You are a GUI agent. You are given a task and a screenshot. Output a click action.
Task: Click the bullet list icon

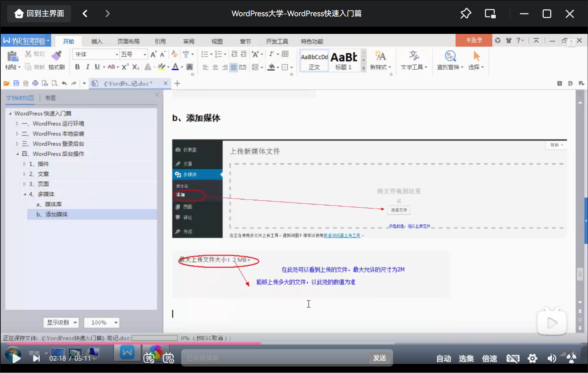coord(205,54)
